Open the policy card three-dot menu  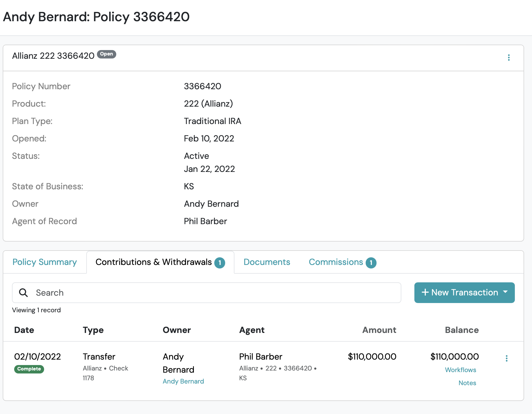tap(509, 57)
